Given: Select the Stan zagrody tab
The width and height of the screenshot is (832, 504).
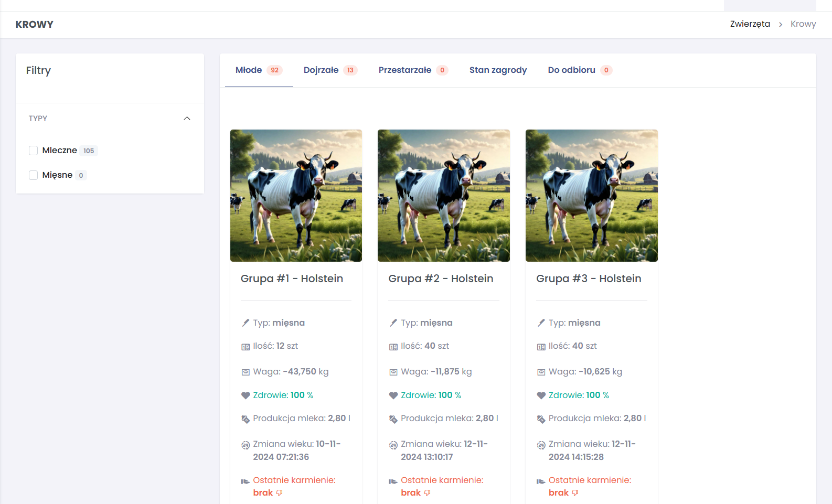Looking at the screenshot, I should (498, 70).
